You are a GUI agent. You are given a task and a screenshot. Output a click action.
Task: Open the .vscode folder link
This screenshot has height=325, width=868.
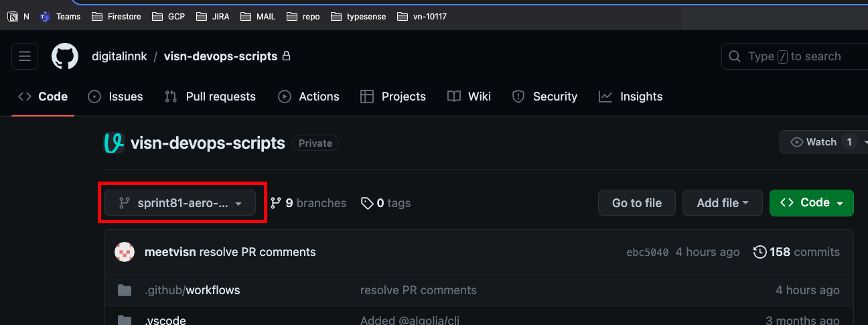[165, 320]
